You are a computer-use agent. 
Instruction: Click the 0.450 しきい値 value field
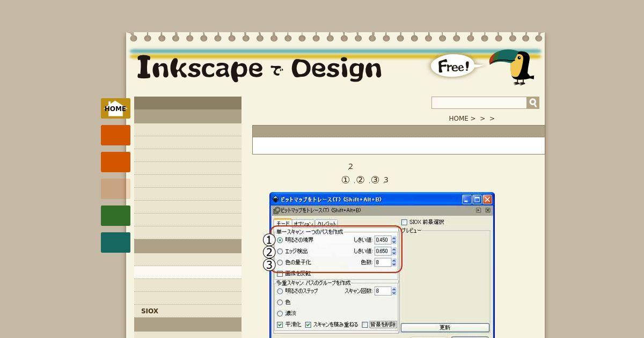click(383, 240)
